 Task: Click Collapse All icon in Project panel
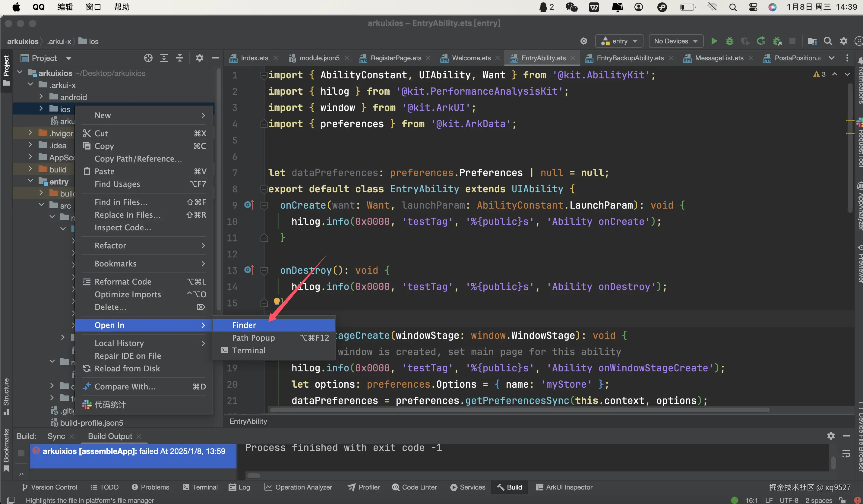click(x=180, y=58)
